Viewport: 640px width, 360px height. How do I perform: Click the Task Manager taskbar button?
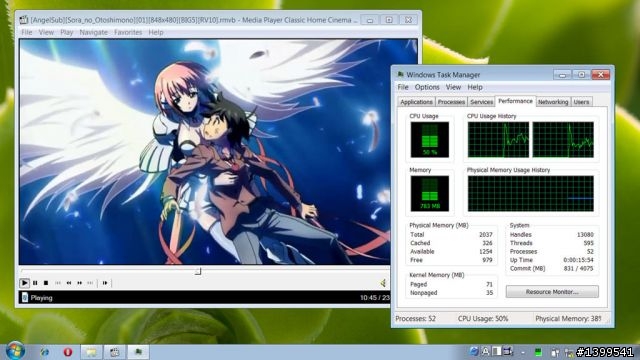pos(138,352)
